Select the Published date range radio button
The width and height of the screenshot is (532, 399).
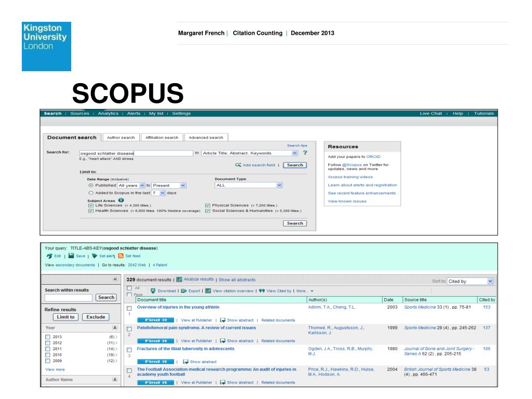(91, 185)
